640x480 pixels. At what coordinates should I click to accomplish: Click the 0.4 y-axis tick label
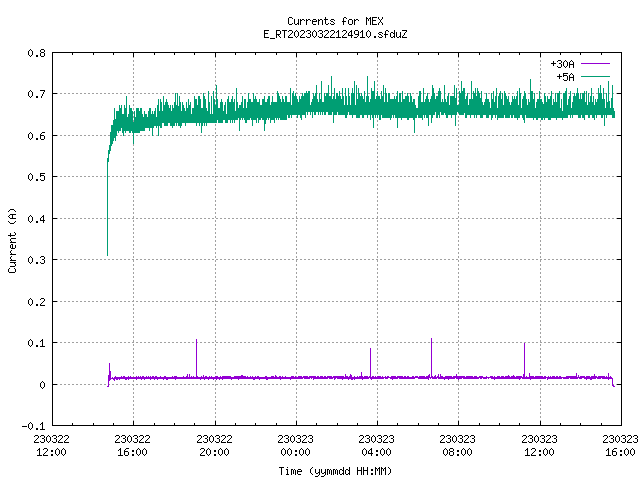36,219
